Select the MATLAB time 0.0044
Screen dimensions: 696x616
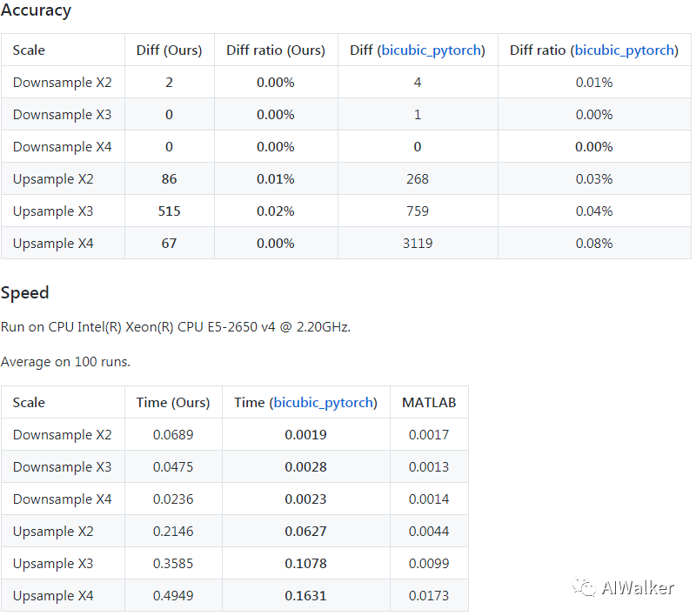tap(429, 532)
